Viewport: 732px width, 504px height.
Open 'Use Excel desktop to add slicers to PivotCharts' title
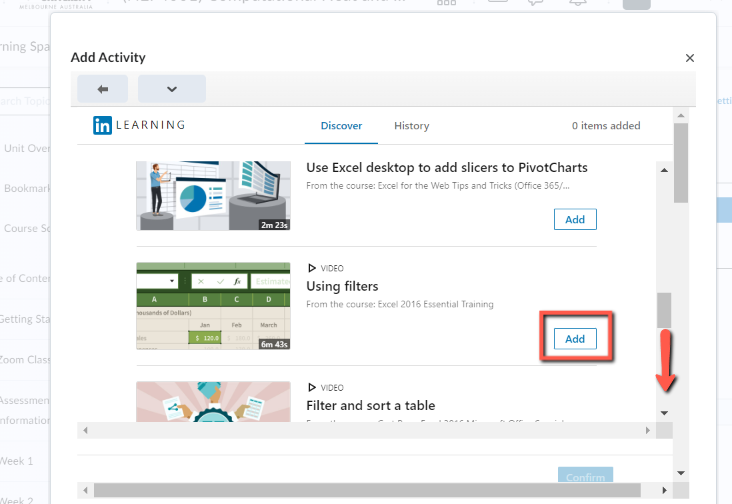click(447, 168)
